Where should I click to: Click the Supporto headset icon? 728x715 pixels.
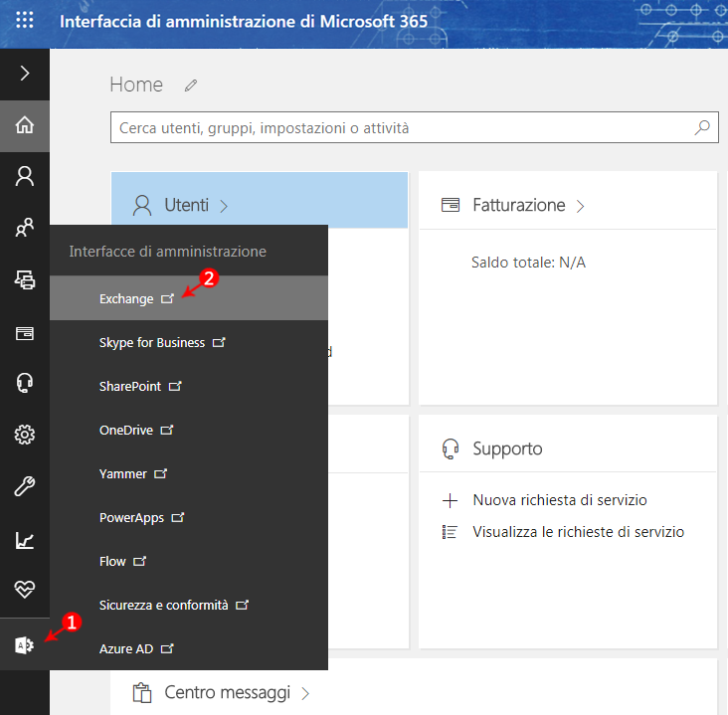click(x=451, y=448)
